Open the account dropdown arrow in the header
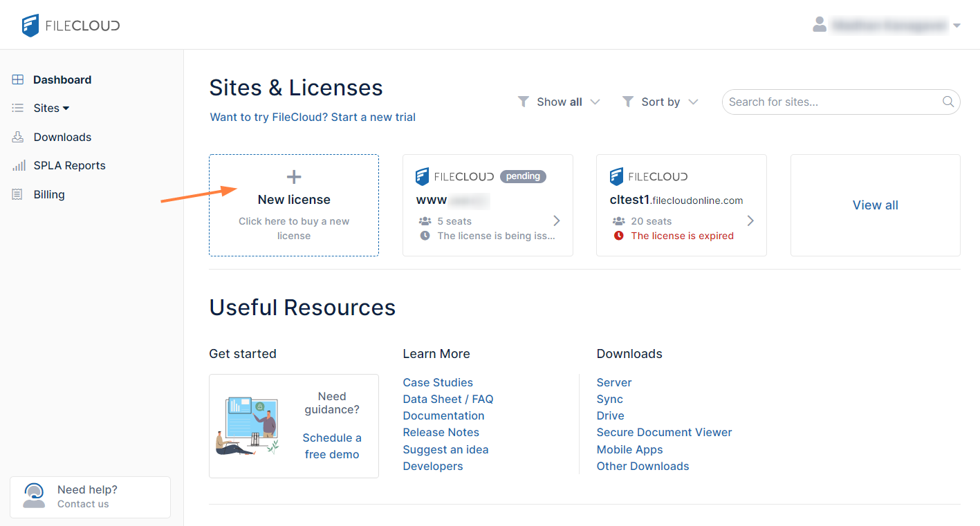This screenshot has width=980, height=526. tap(958, 24)
